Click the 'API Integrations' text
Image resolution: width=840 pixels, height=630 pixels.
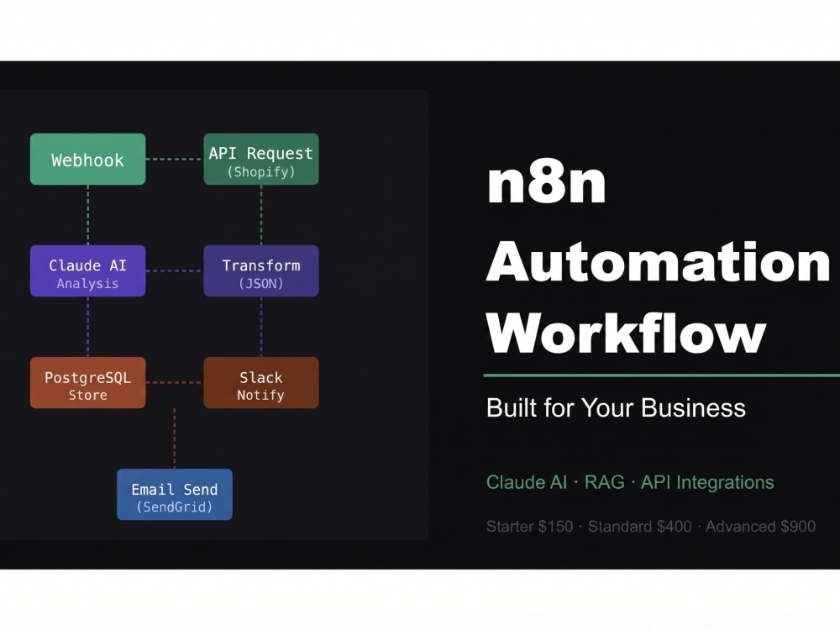pos(707,482)
